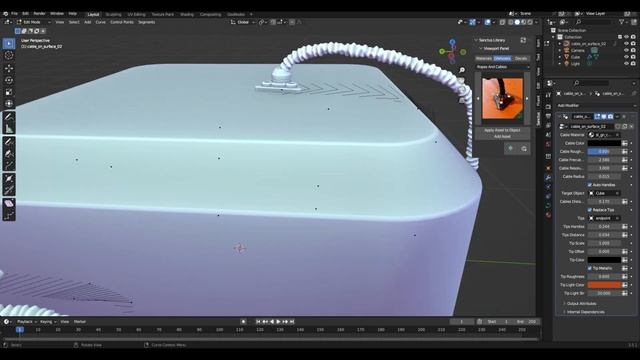Open the Ropes And Cables category dropdown

click(x=502, y=67)
